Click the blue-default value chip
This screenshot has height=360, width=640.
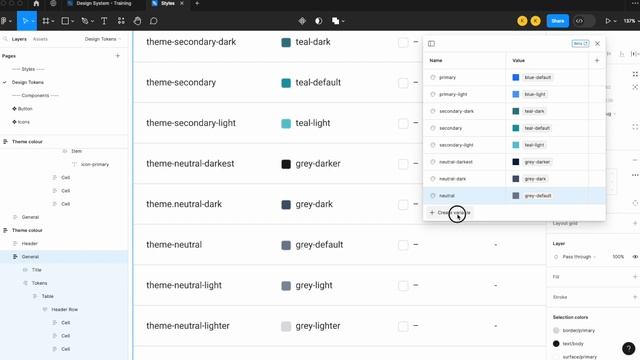pos(538,77)
